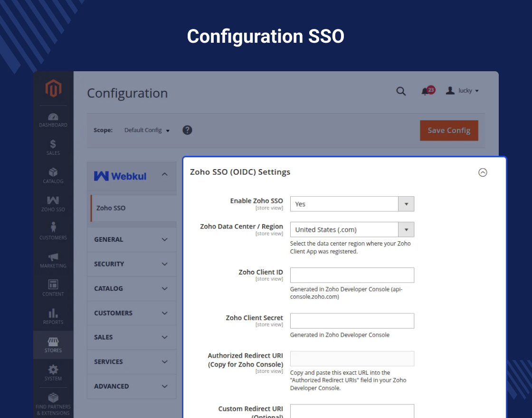
Task: Open the Default Config scope dropdown
Action: coord(147,130)
